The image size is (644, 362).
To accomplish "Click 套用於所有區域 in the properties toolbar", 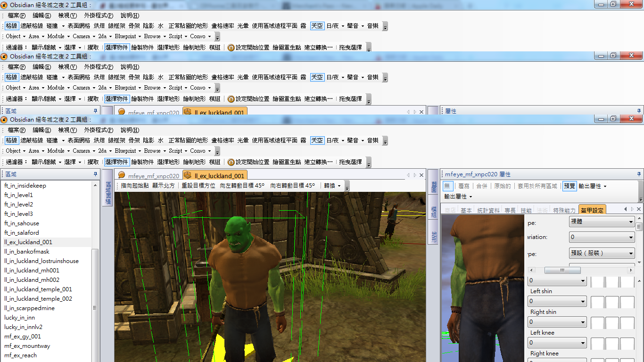I will [x=537, y=186].
